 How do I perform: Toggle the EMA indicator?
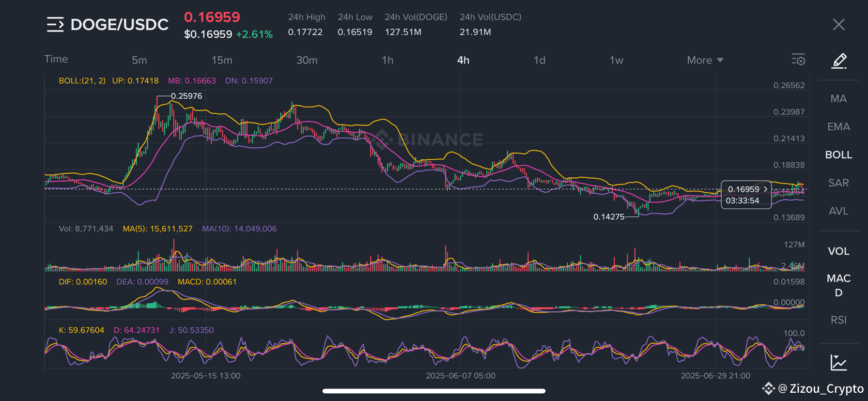(x=838, y=127)
